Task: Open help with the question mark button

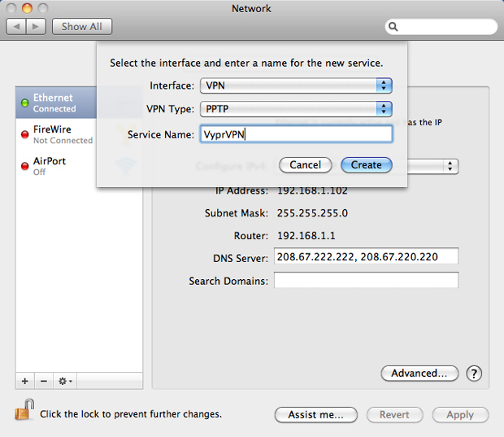Action: tap(474, 374)
